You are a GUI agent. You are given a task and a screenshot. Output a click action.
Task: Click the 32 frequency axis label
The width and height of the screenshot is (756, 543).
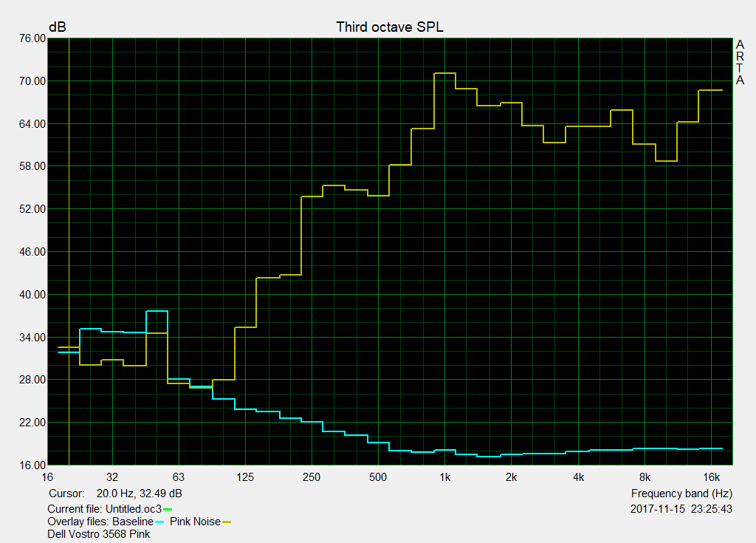tap(112, 477)
